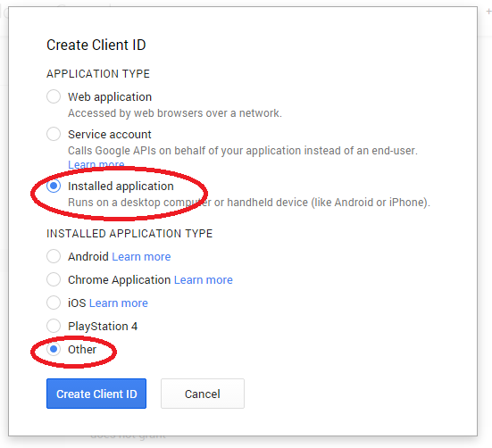Click the Web application label text
Screen dimensions: 492x448
110,97
